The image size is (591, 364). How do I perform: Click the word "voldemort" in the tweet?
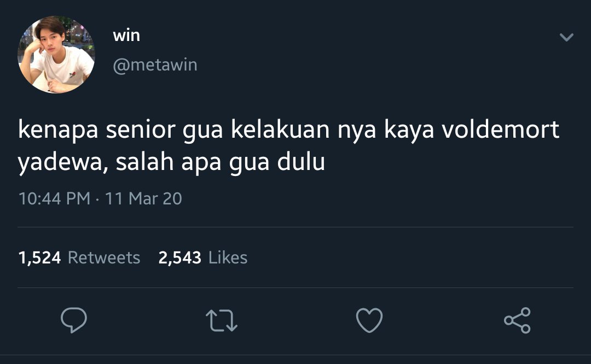pos(501,129)
